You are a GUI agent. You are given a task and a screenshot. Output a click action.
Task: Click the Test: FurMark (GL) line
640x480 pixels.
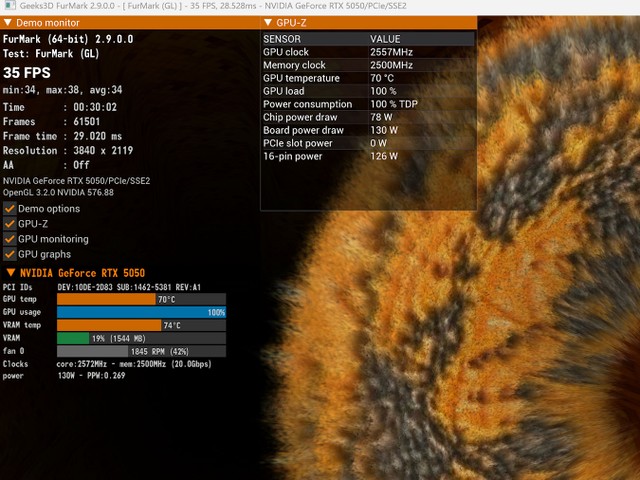51,54
